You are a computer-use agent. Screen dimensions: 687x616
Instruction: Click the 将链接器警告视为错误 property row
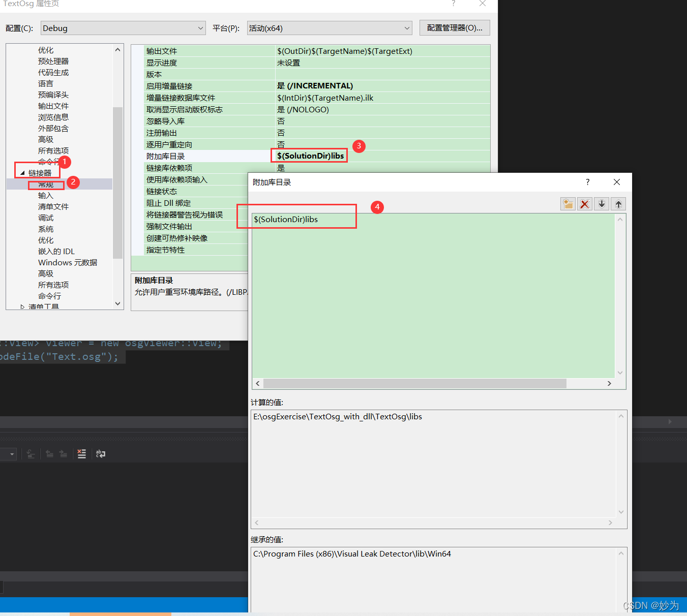click(196, 214)
